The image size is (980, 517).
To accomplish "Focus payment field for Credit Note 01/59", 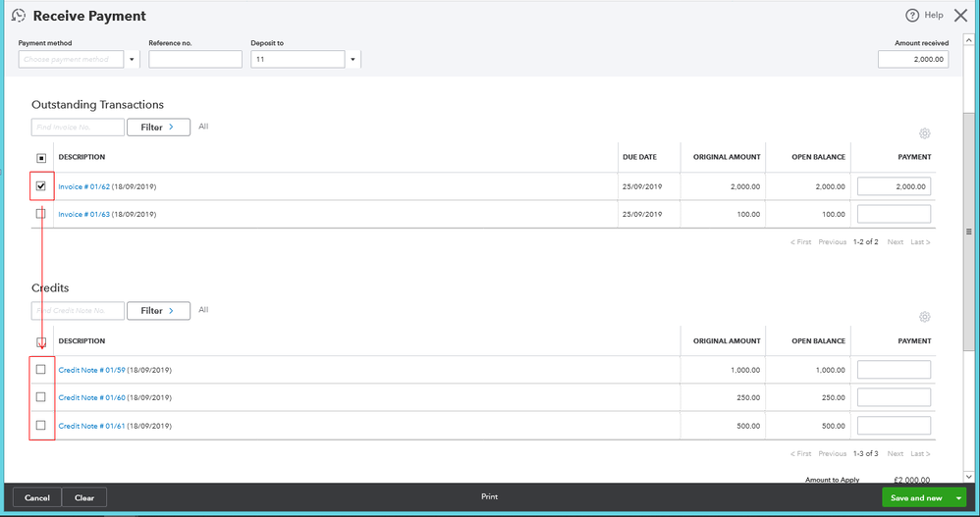I will [x=894, y=370].
